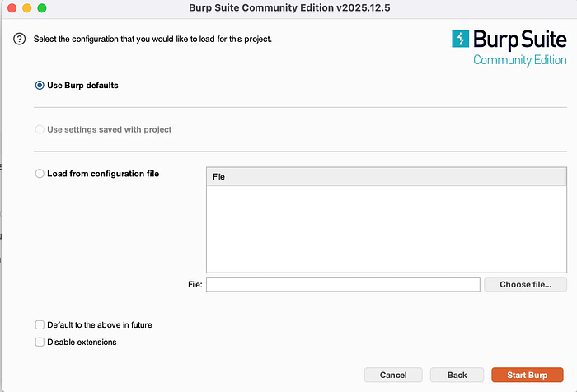The image size is (577, 392).
Task: Select the Use Burp defaults option
Action: click(x=40, y=86)
